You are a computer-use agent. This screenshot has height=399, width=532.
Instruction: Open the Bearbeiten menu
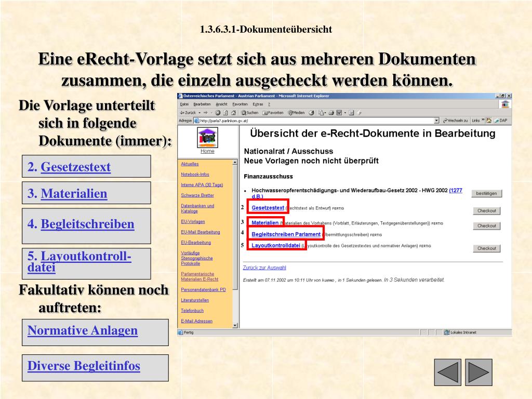202,104
